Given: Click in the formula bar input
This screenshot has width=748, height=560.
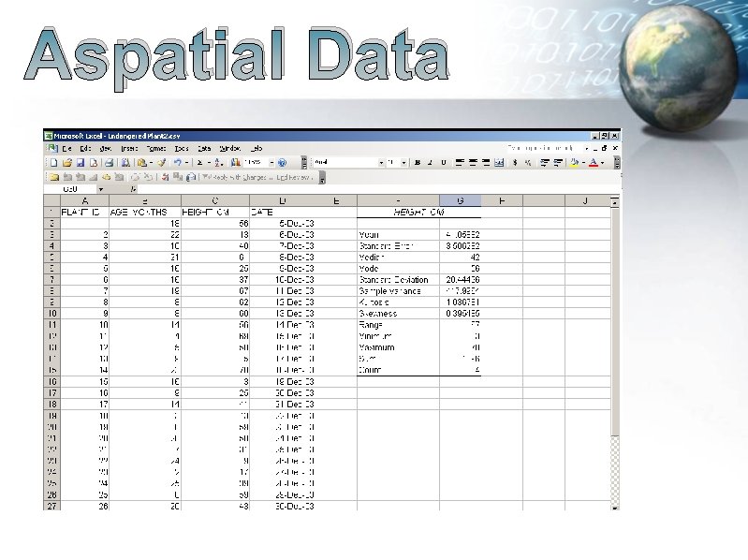Looking at the screenshot, I should [x=377, y=189].
